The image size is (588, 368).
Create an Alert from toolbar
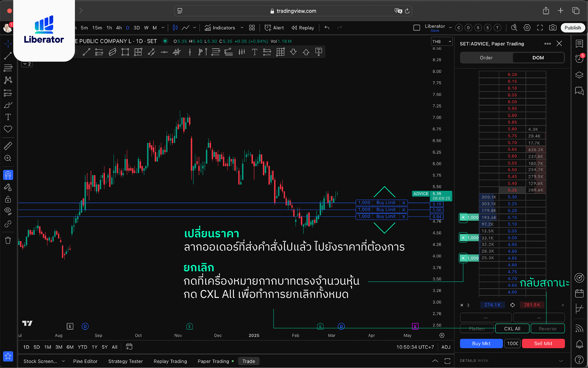[x=274, y=28]
